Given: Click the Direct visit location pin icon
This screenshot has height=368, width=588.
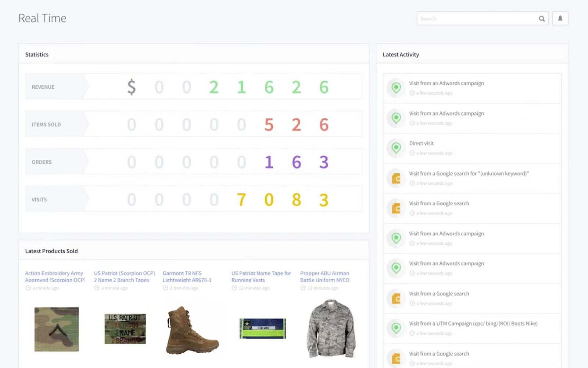Looking at the screenshot, I should (396, 148).
